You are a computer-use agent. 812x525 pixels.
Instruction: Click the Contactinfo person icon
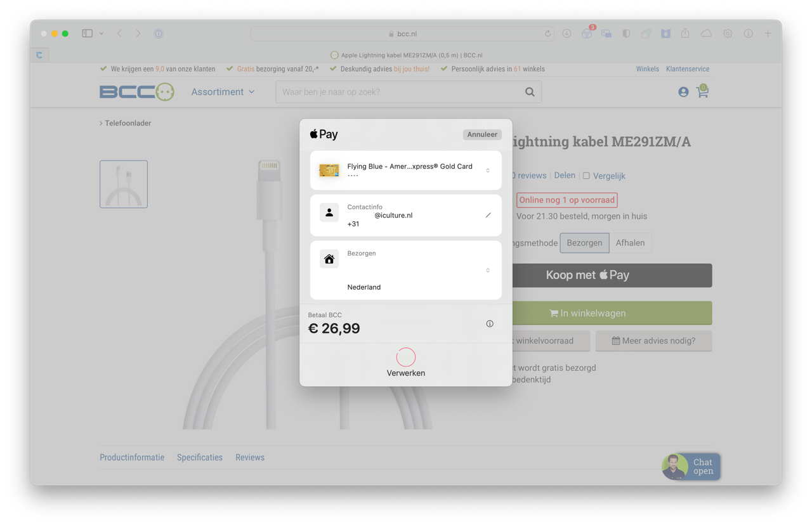tap(329, 213)
